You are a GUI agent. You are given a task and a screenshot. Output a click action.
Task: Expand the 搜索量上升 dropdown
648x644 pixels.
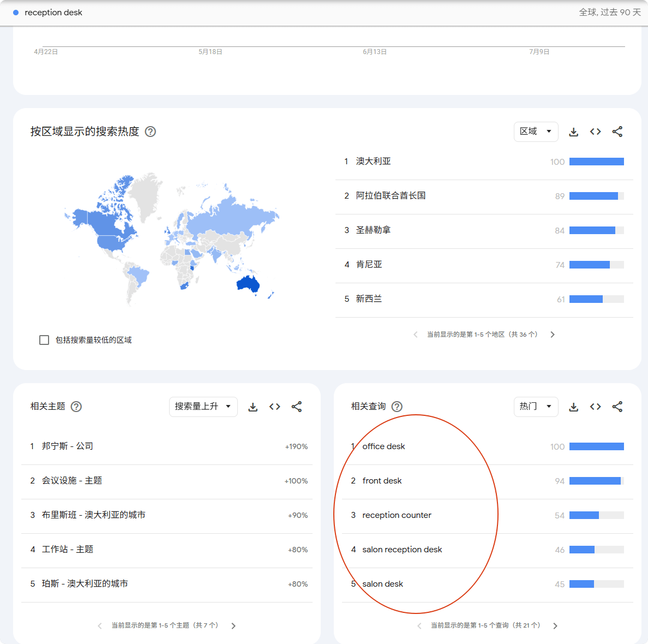[203, 407]
